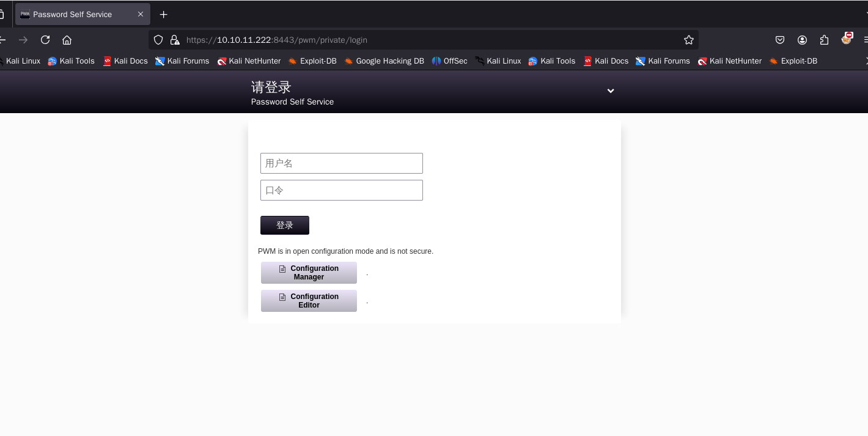Click the 口令 password field

click(342, 190)
